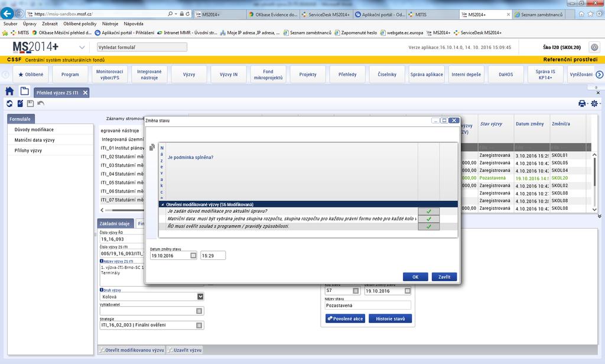
Task: Click green check for 'Matriční data' condition
Action: click(x=429, y=219)
